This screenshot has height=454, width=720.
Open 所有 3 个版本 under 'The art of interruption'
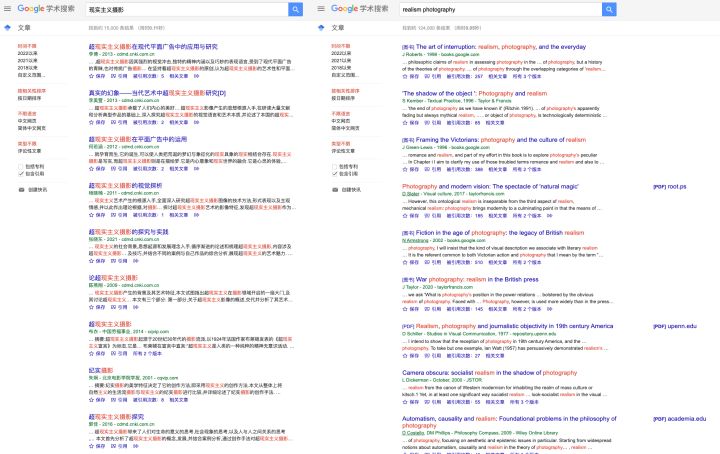click(527, 76)
